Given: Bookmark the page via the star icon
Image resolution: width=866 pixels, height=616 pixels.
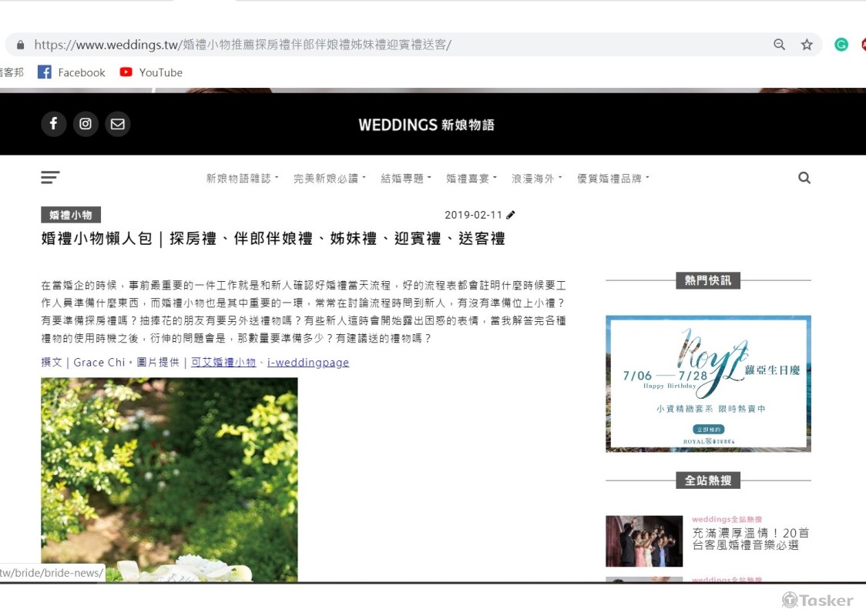Looking at the screenshot, I should tap(807, 45).
